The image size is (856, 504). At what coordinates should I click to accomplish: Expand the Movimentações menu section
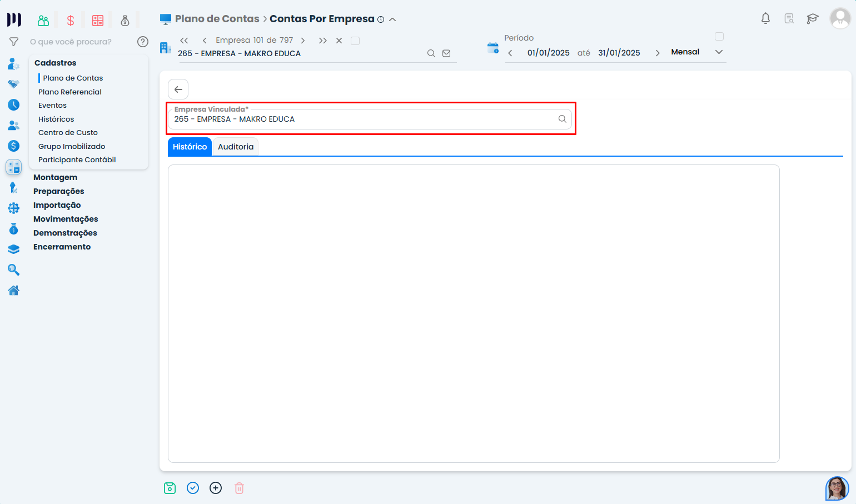(x=66, y=219)
